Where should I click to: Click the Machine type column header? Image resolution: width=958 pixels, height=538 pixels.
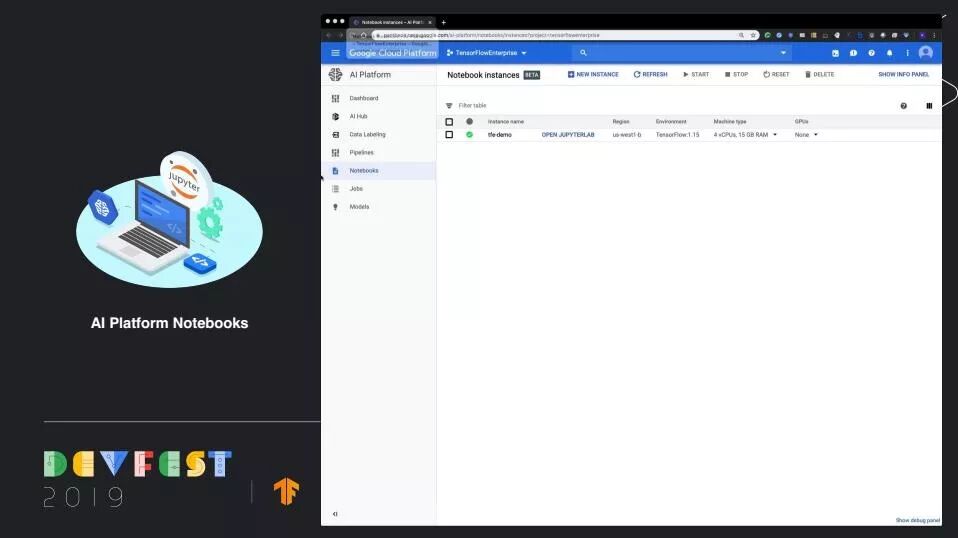[729, 122]
